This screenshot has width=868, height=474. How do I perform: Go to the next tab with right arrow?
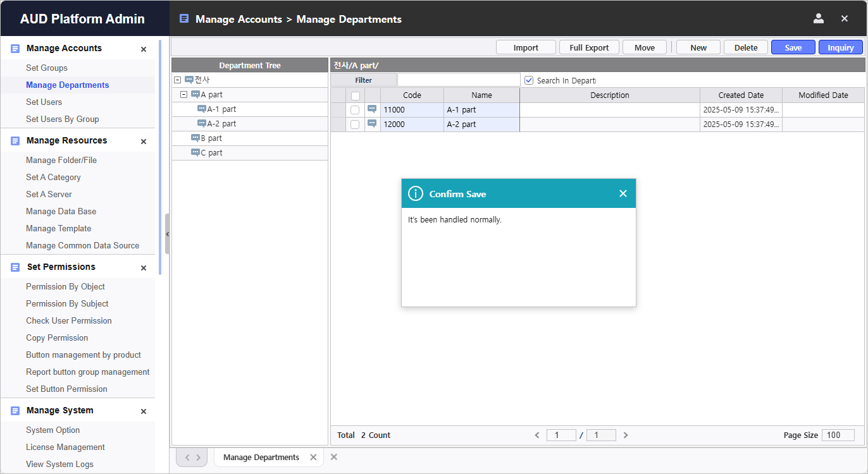tap(198, 457)
